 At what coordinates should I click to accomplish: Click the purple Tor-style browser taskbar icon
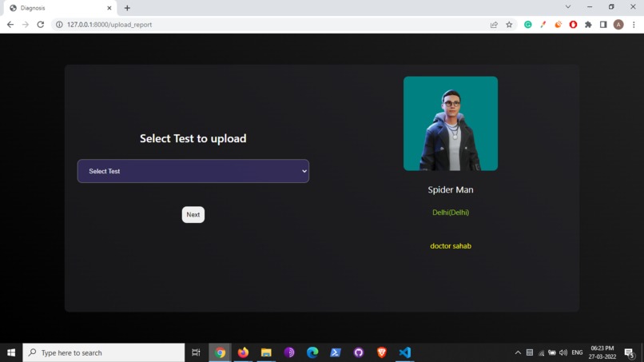pyautogui.click(x=289, y=352)
